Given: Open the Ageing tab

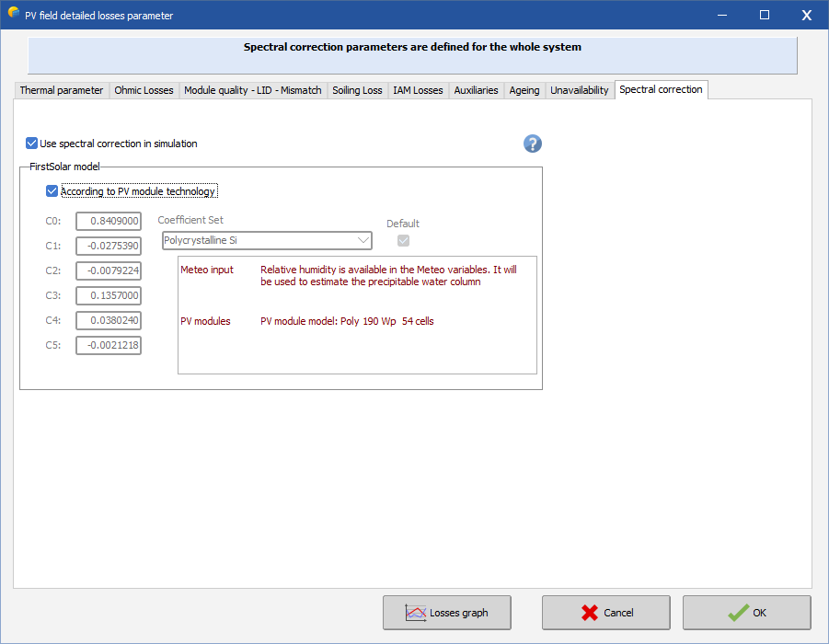Looking at the screenshot, I should point(524,90).
